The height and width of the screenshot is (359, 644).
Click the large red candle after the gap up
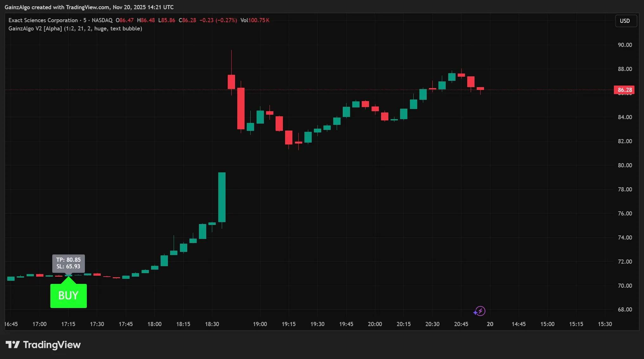(241, 108)
